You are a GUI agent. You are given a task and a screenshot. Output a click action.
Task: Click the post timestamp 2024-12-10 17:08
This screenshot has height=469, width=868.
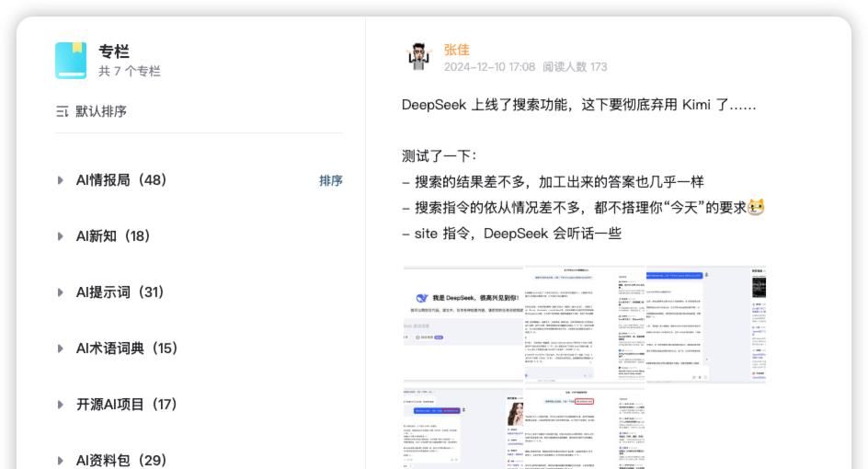(x=489, y=67)
